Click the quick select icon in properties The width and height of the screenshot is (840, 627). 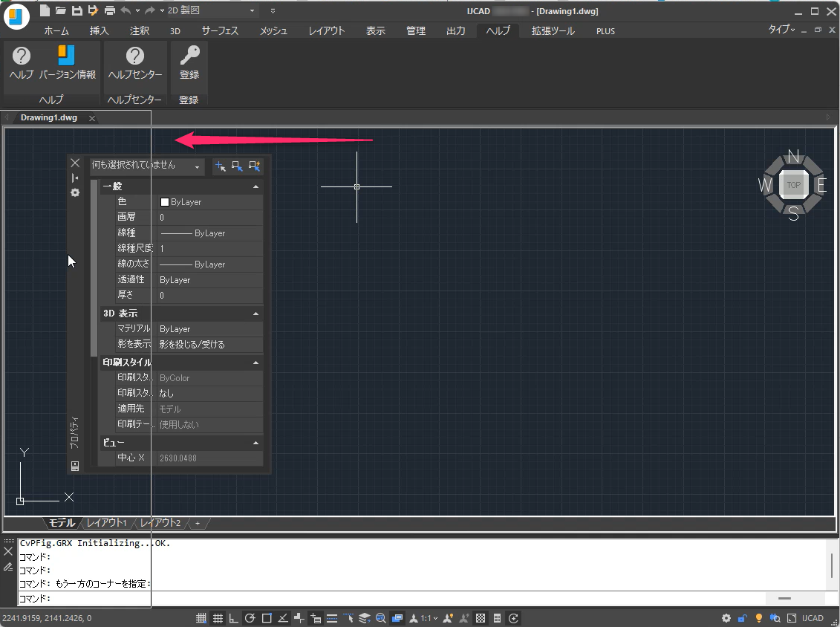click(254, 166)
